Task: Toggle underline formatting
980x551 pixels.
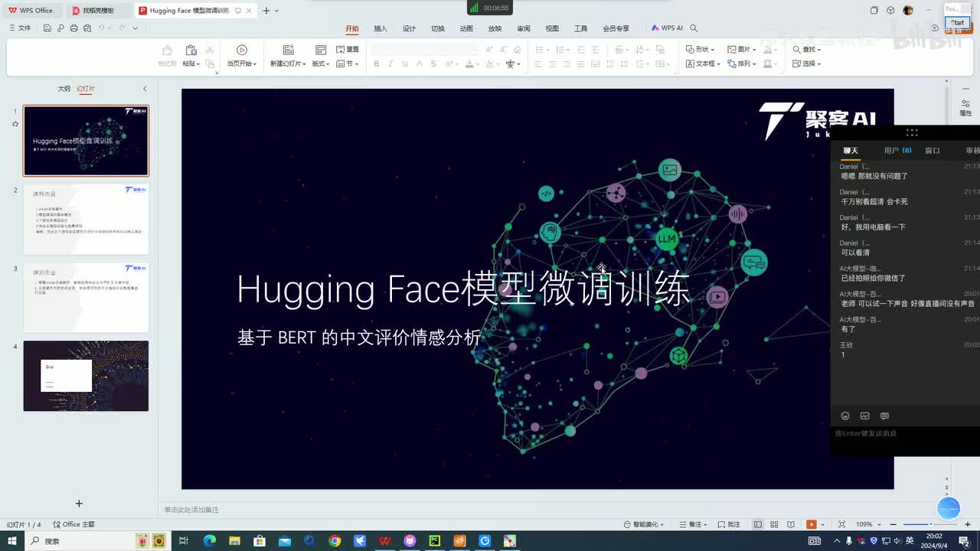Action: point(404,64)
